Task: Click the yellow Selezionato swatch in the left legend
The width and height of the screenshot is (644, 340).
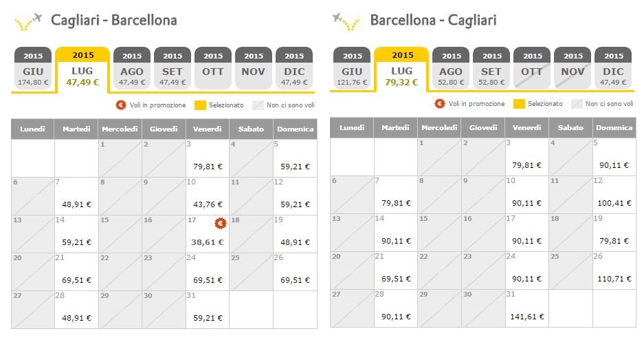Action: coord(200,105)
